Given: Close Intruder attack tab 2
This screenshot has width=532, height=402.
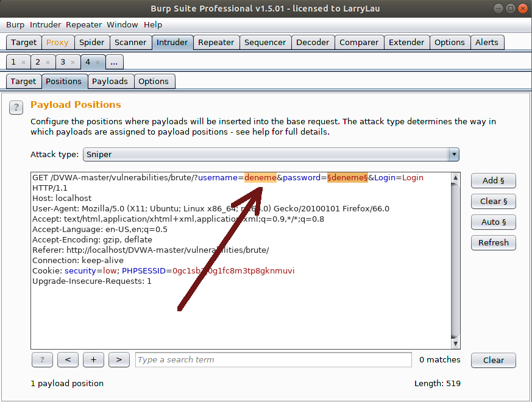Looking at the screenshot, I should point(48,62).
